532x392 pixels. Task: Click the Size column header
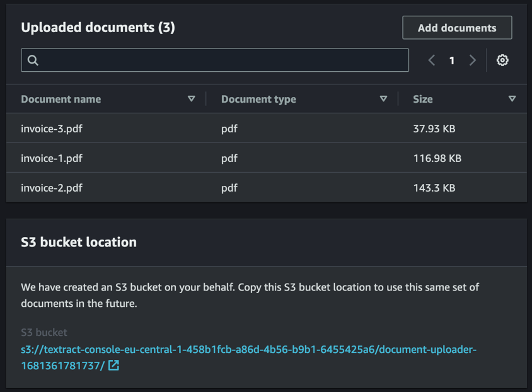coord(423,99)
